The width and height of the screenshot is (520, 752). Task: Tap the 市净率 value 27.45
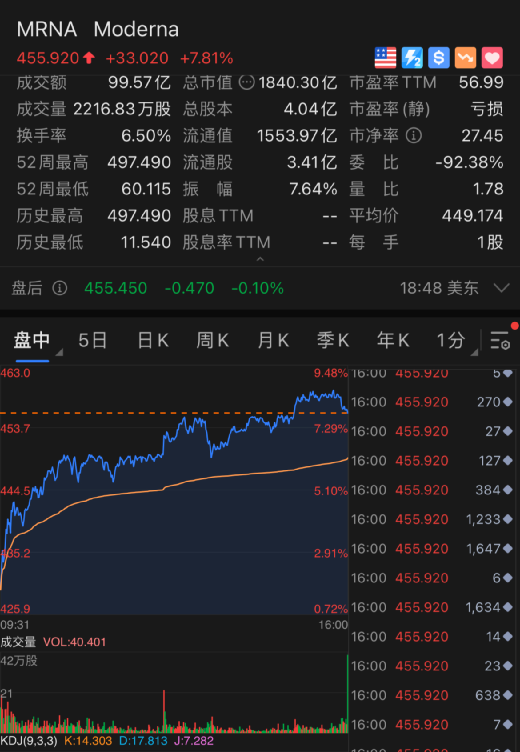tap(482, 136)
